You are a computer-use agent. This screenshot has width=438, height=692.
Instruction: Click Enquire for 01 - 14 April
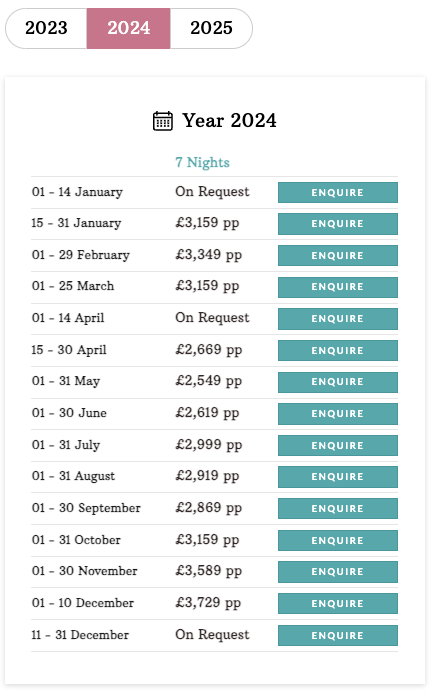pyautogui.click(x=338, y=319)
